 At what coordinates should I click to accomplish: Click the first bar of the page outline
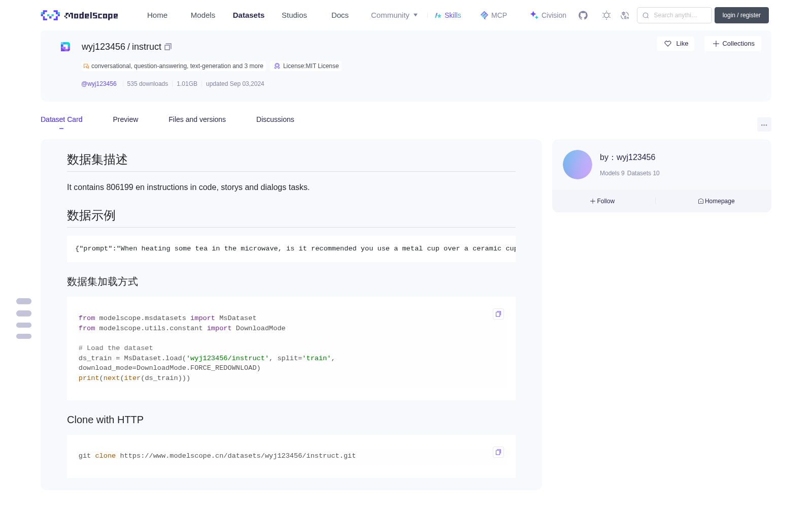(24, 301)
